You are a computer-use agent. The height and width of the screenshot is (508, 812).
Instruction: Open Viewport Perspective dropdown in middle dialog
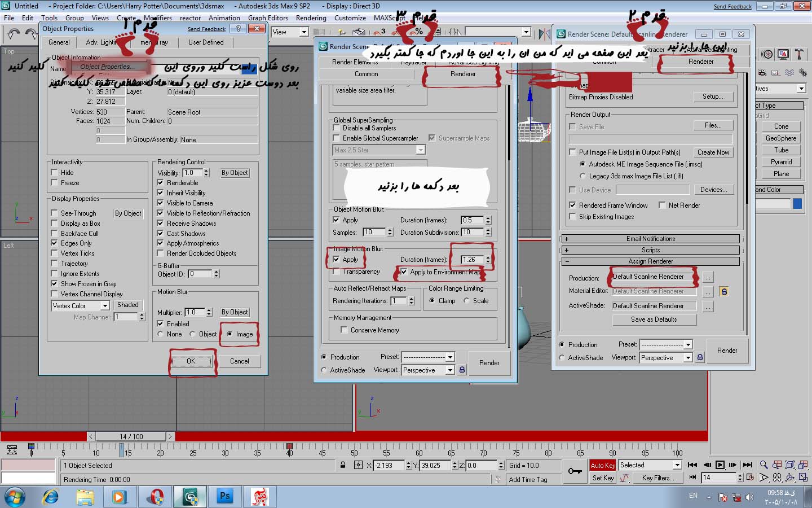(x=449, y=370)
